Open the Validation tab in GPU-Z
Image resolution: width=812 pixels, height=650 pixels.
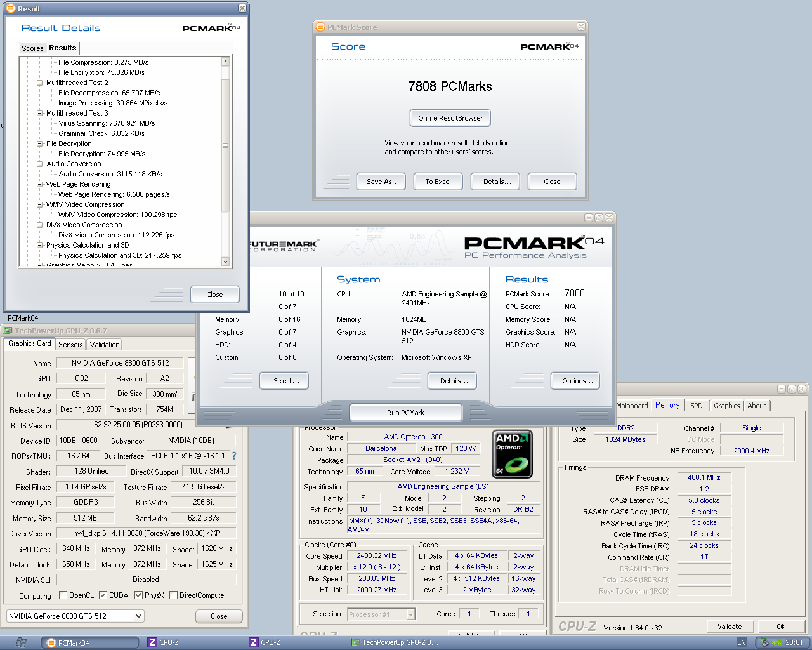105,345
